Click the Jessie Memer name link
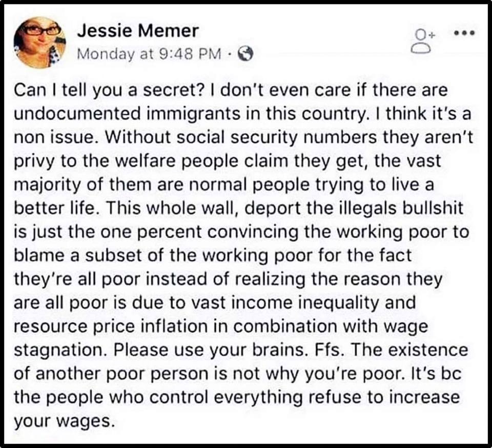 [138, 31]
